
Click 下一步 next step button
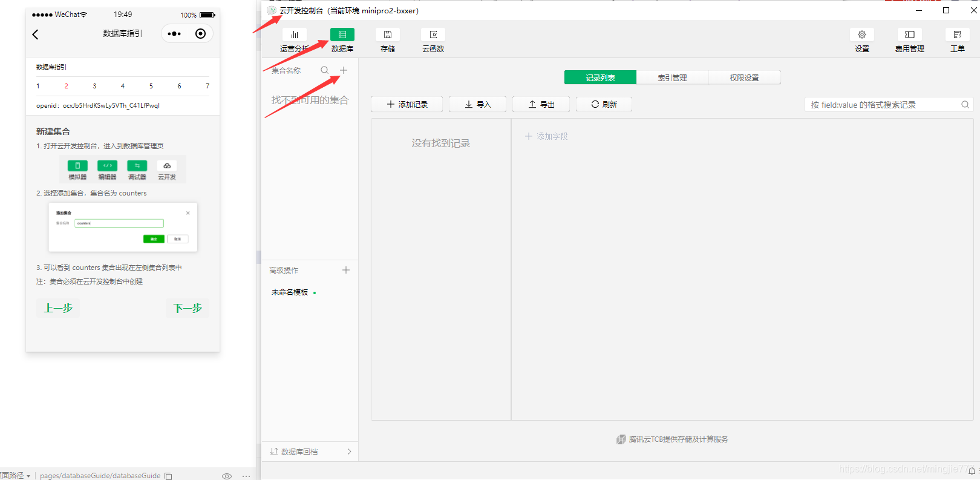[188, 308]
